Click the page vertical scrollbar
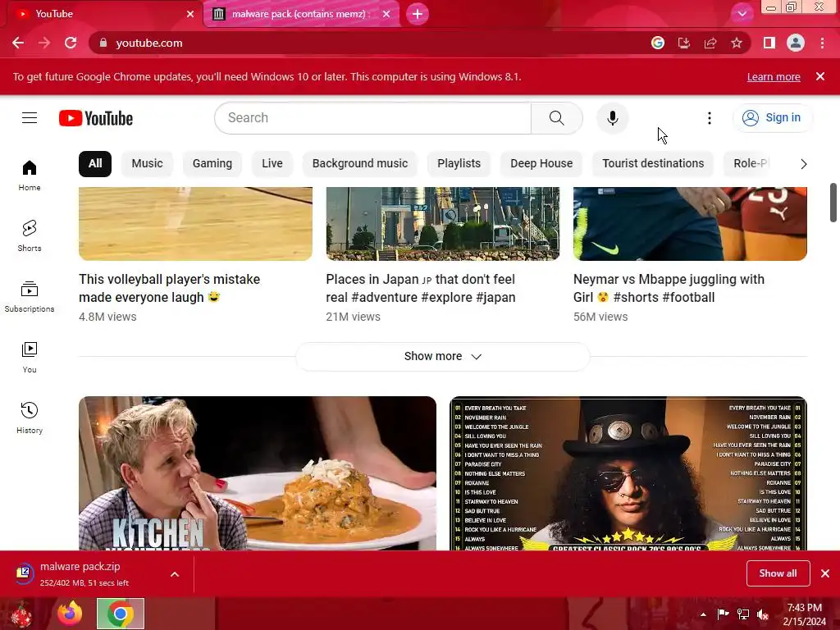The image size is (840, 630). [833, 203]
